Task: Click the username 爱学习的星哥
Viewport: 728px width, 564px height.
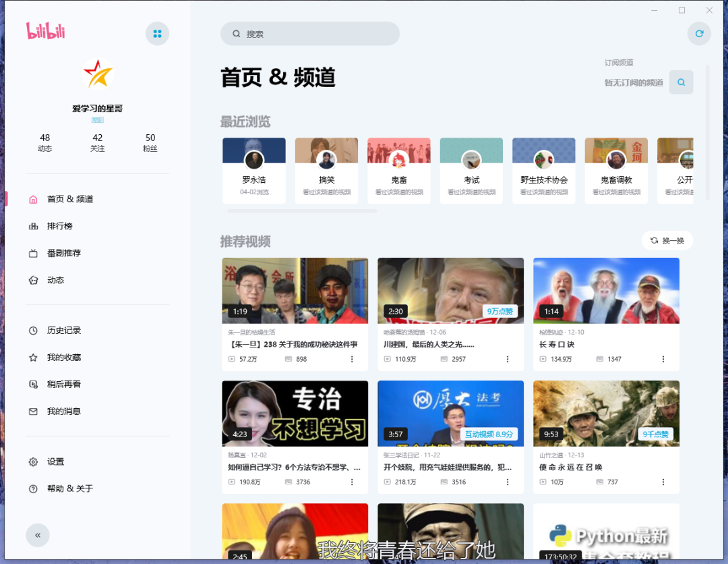Action: tap(98, 108)
